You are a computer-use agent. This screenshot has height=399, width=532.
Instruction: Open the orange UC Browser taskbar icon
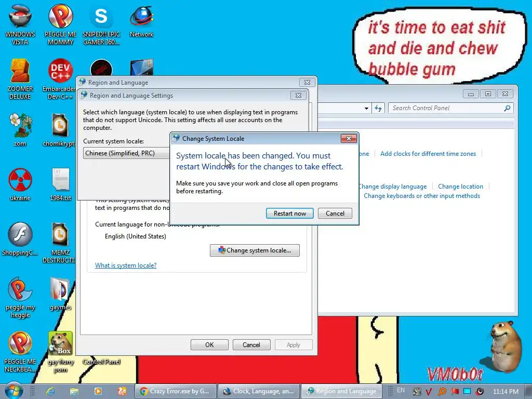tap(122, 391)
